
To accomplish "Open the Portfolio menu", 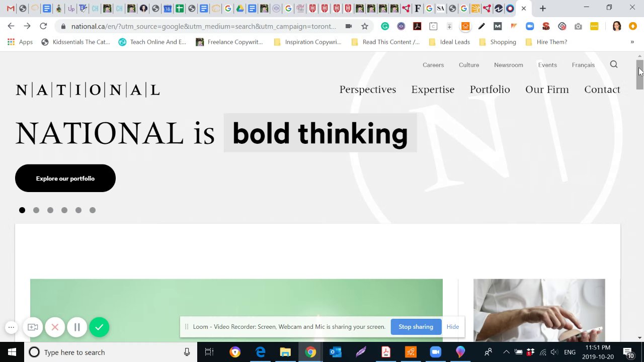I will pos(490,89).
